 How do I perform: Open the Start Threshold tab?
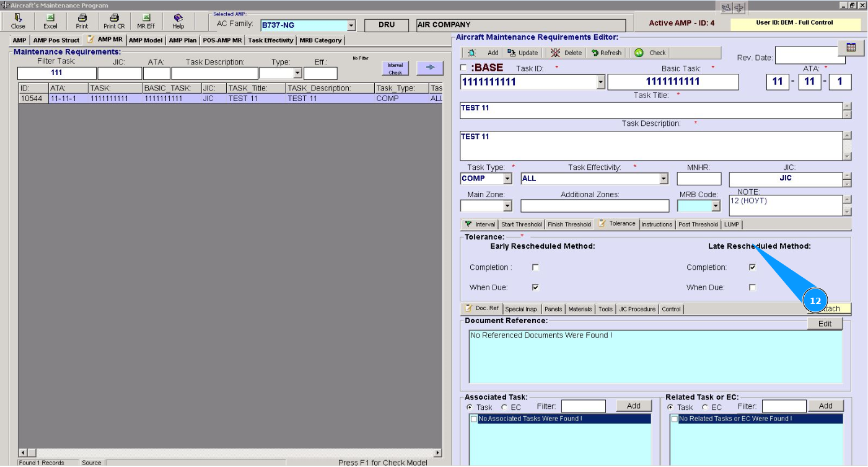[521, 225]
